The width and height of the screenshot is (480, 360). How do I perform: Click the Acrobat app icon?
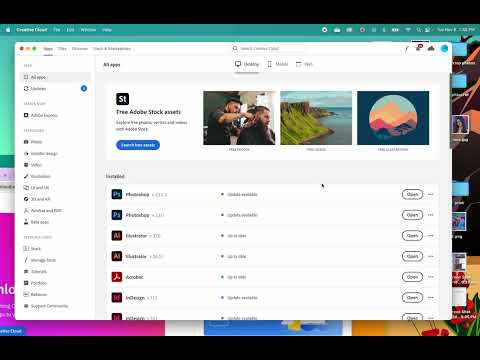click(x=117, y=277)
